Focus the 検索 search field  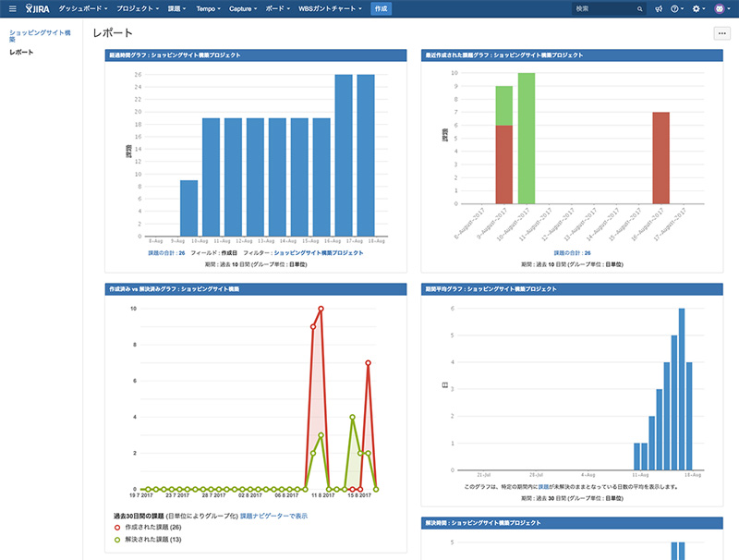(608, 8)
